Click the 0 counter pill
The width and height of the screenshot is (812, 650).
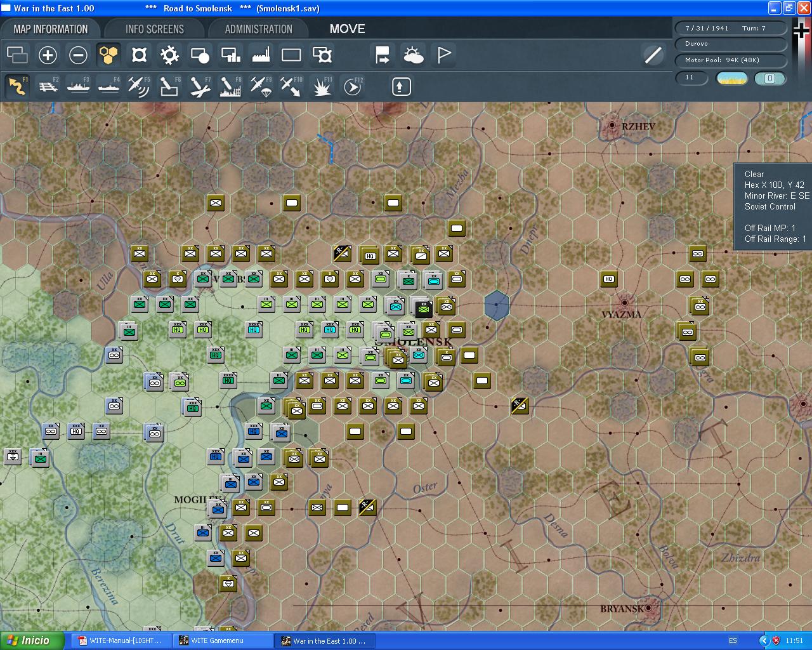[770, 78]
